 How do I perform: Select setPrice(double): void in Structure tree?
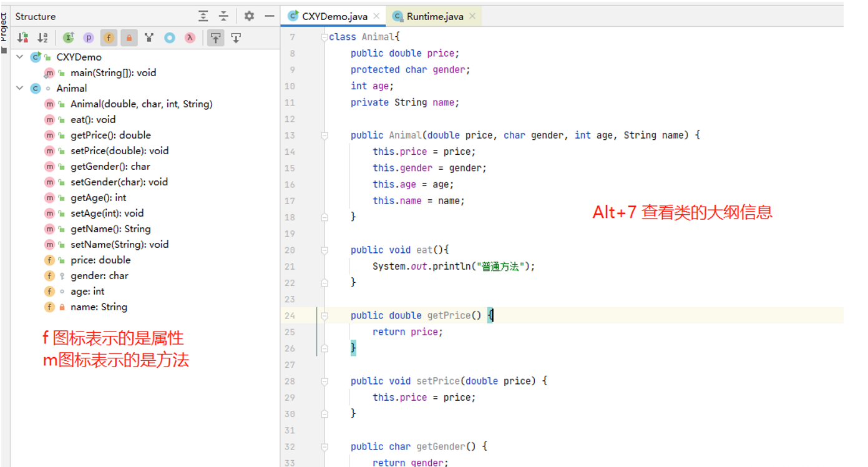click(x=119, y=151)
